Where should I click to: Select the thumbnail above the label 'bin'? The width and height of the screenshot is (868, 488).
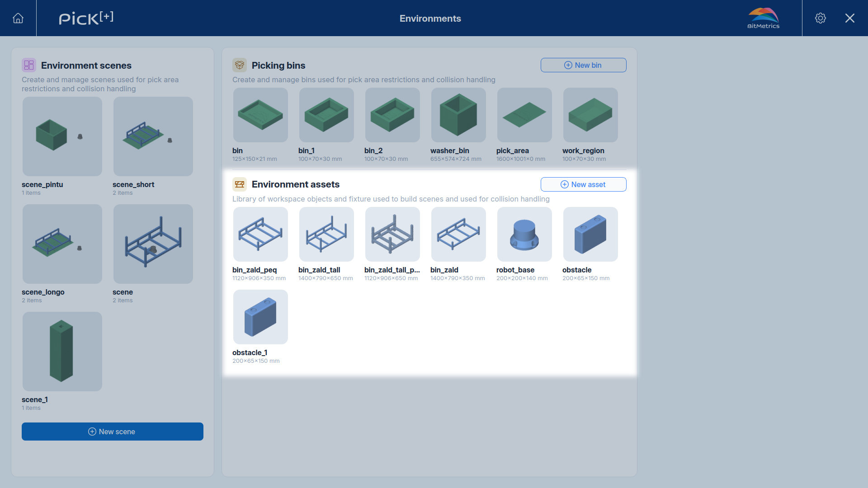[260, 115]
